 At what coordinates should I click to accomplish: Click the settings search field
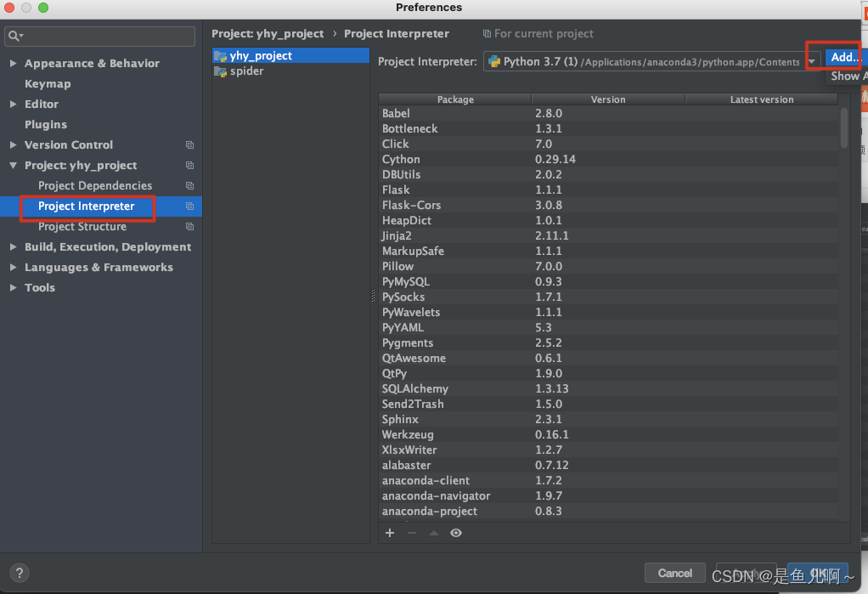[99, 37]
